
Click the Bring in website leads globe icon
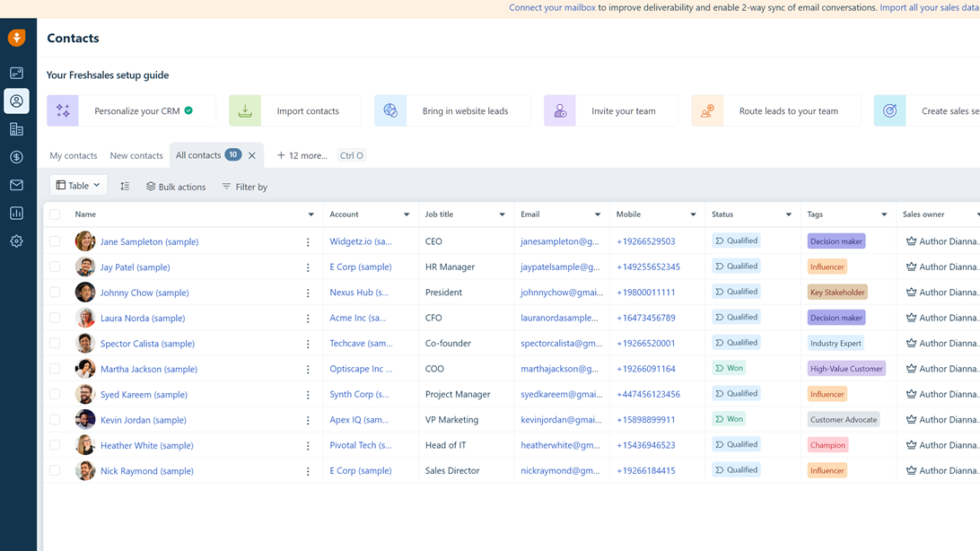390,110
